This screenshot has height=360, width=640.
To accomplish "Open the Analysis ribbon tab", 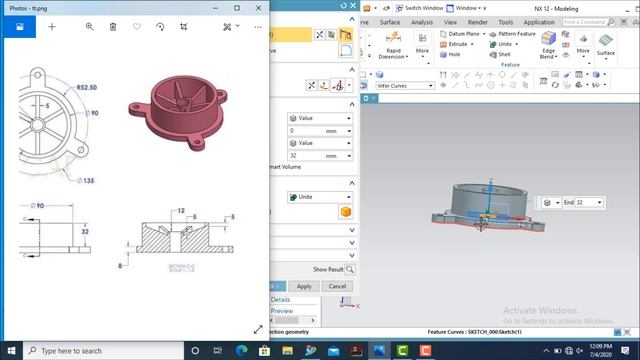I will click(x=422, y=22).
